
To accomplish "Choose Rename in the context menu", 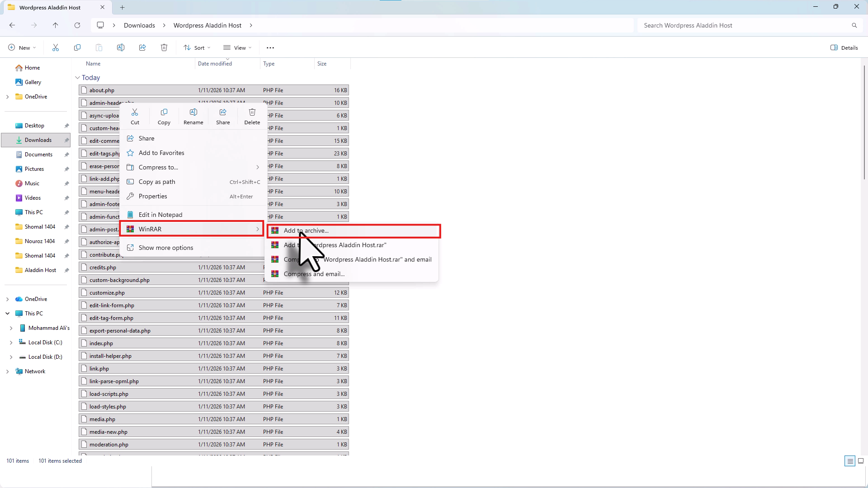I will click(193, 116).
